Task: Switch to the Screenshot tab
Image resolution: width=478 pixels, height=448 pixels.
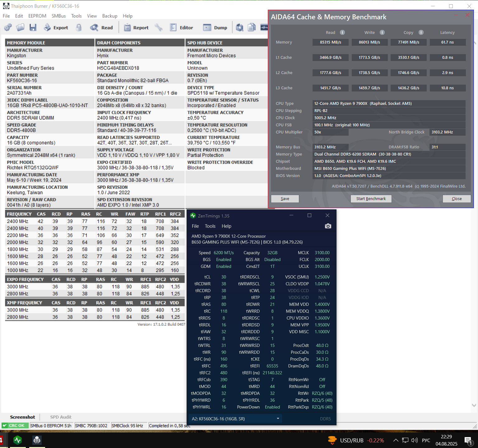Action: coord(22,417)
